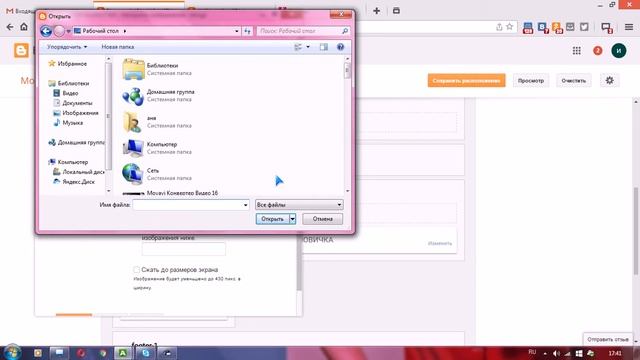Open the Все файлы file type dropdown
Image resolution: width=640 pixels, height=360 pixels.
coord(299,205)
